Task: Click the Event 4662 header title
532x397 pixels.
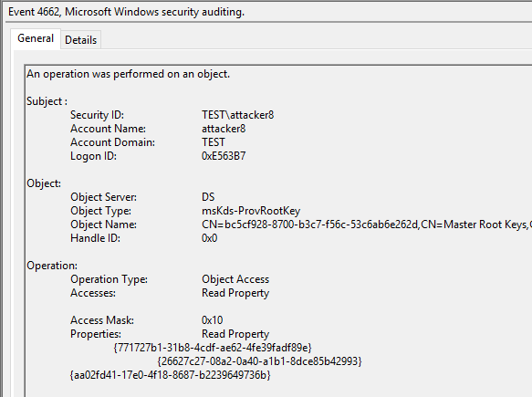Action: (126, 12)
